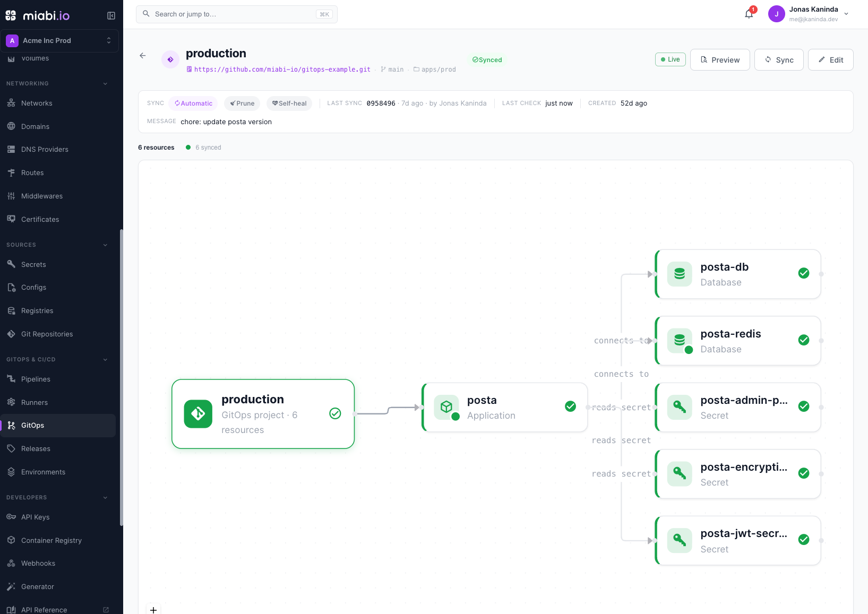Click the Preview button
Image resolution: width=868 pixels, height=614 pixels.
tap(720, 59)
